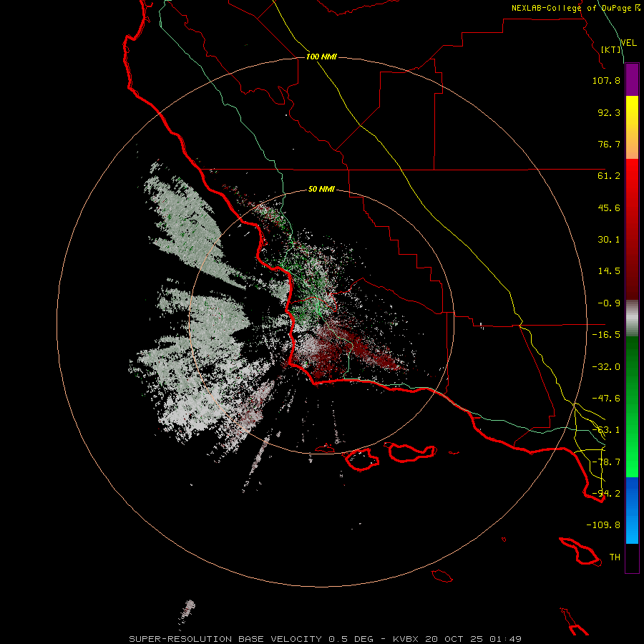The image size is (644, 644).
Task: Click the 100 NMI range ring label
Action: (x=321, y=57)
